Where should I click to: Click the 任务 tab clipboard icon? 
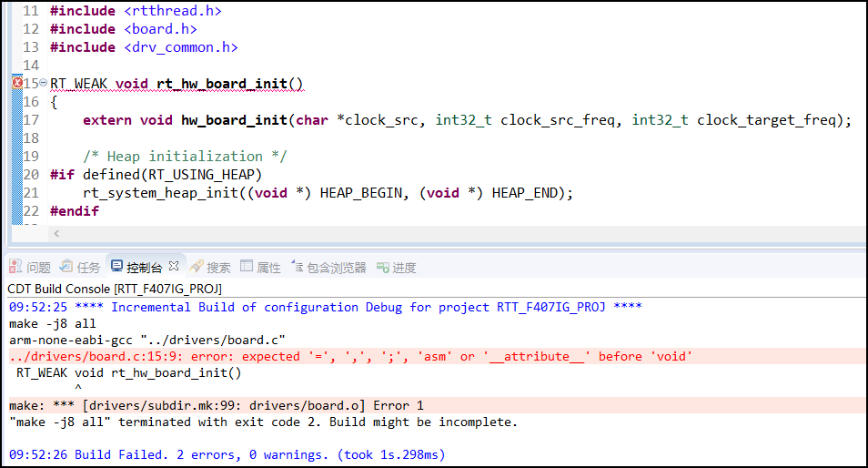coord(66,267)
